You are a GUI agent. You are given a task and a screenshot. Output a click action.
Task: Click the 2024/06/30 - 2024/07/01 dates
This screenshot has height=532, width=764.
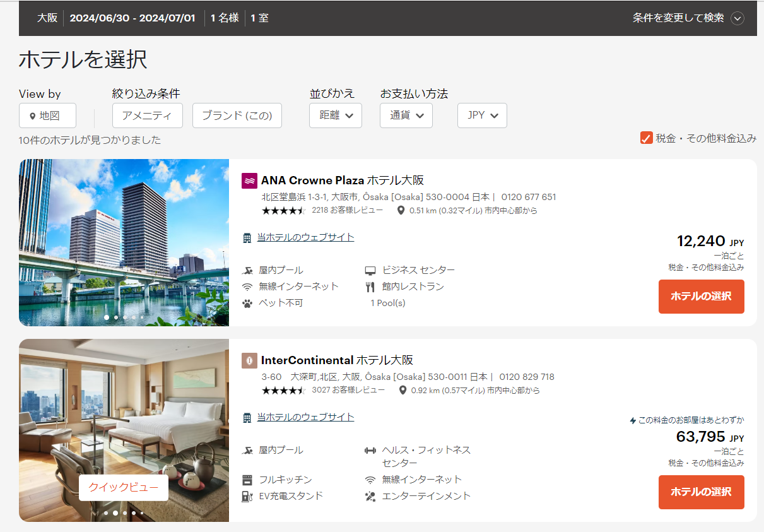(132, 18)
